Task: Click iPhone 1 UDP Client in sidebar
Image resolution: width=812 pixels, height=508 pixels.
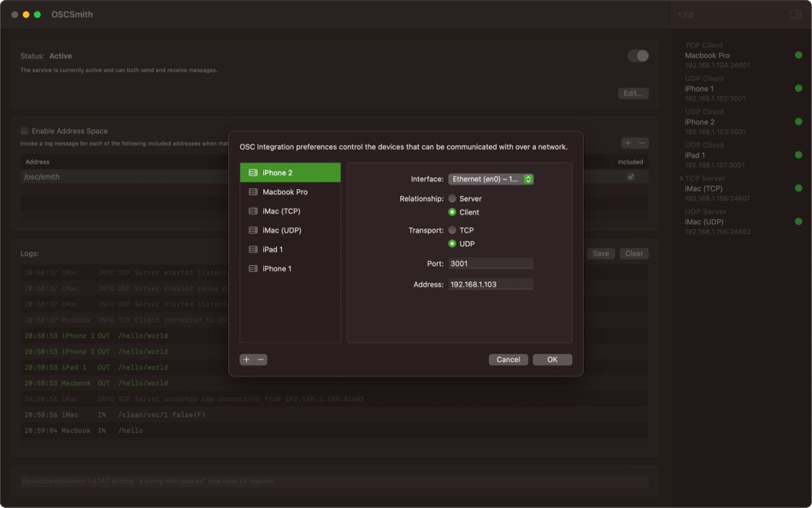Action: pyautogui.click(x=740, y=88)
